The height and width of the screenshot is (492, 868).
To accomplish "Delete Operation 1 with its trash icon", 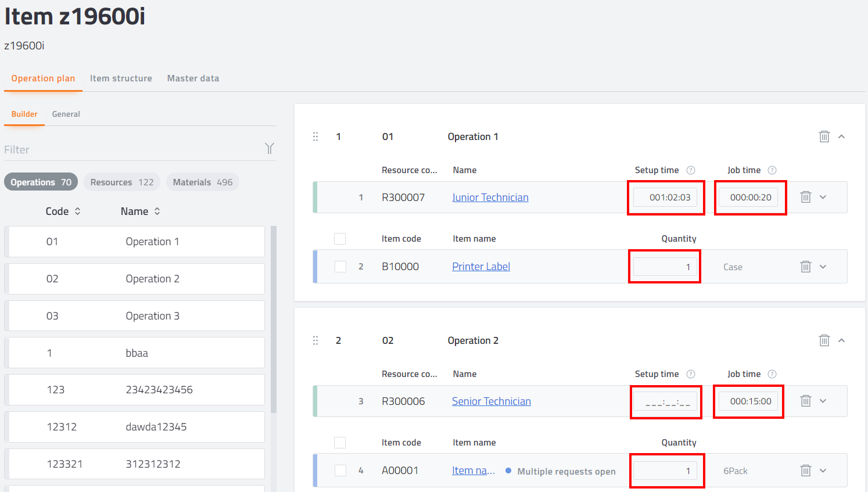I will tap(824, 137).
